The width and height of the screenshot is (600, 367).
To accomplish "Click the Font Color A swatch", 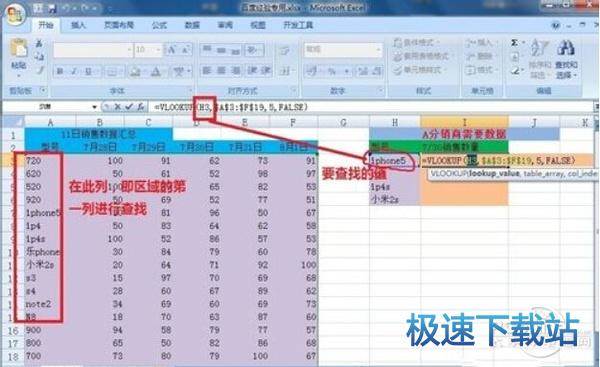I will click(x=156, y=71).
